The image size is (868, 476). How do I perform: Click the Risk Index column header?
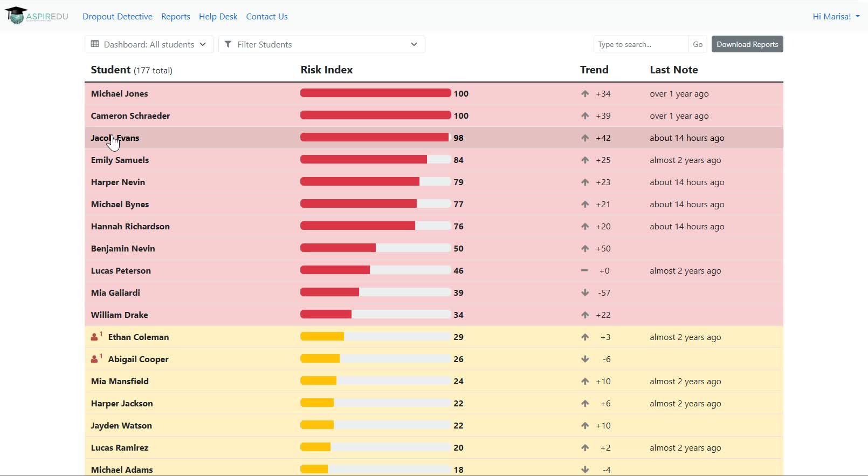point(327,70)
